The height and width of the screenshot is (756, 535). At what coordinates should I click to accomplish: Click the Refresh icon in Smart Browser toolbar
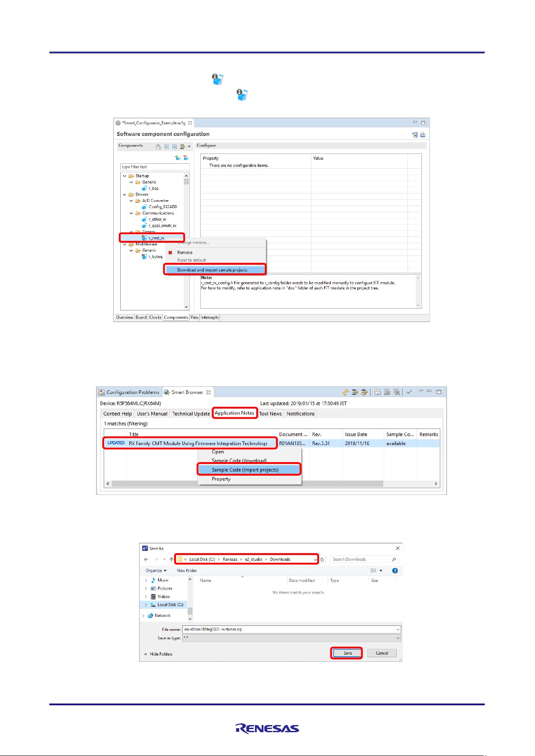click(346, 392)
